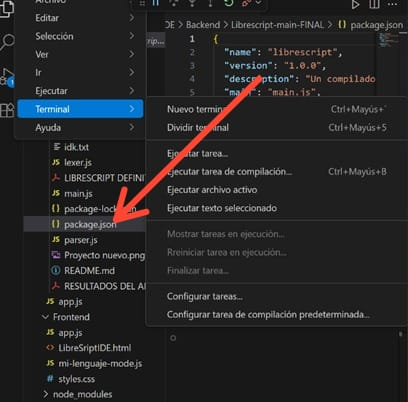
Task: Open the More Actions ellipsis above the editor
Action: coord(393,4)
